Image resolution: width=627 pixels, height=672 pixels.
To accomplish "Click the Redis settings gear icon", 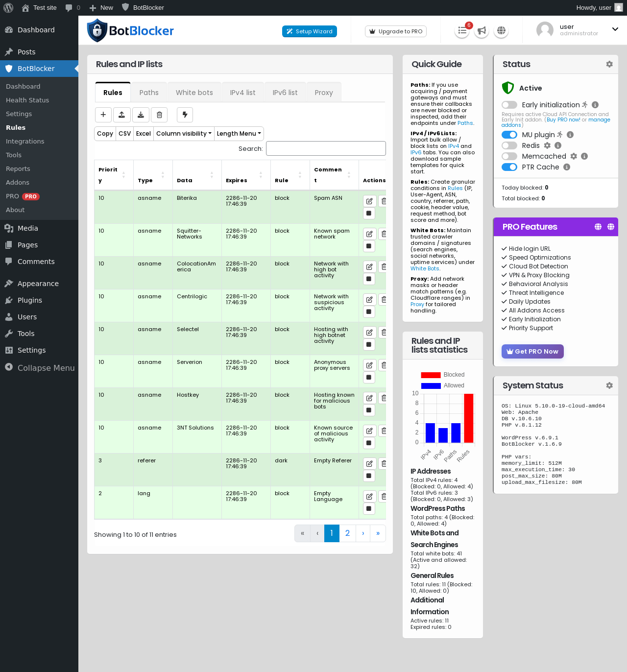I will [x=547, y=145].
